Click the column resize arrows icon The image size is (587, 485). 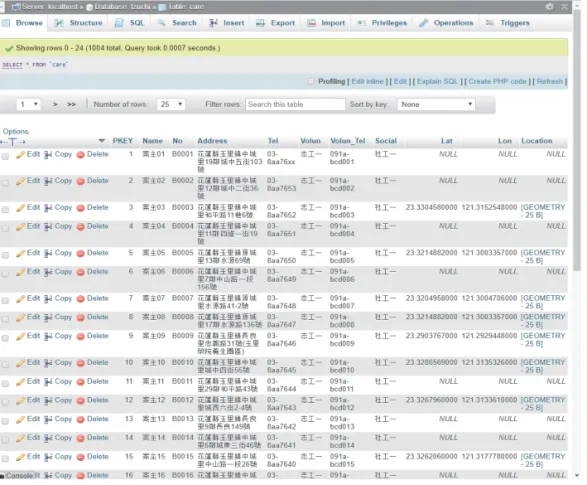(13, 142)
